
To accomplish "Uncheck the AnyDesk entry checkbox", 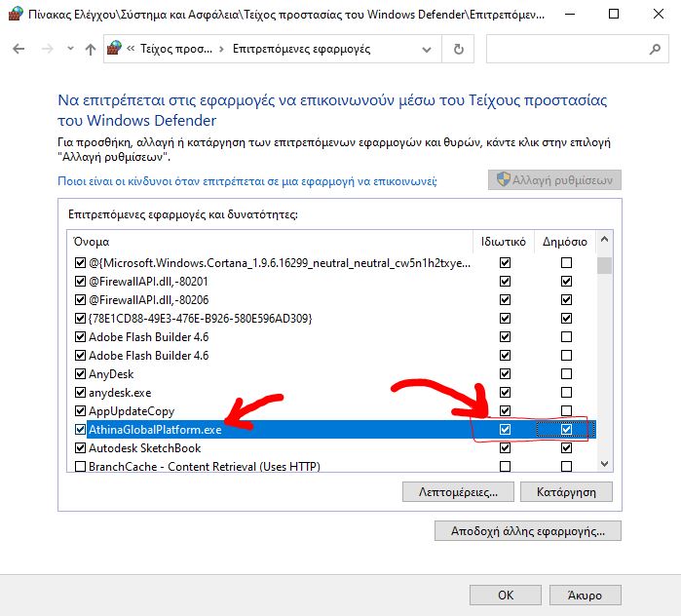I will pos(80,374).
